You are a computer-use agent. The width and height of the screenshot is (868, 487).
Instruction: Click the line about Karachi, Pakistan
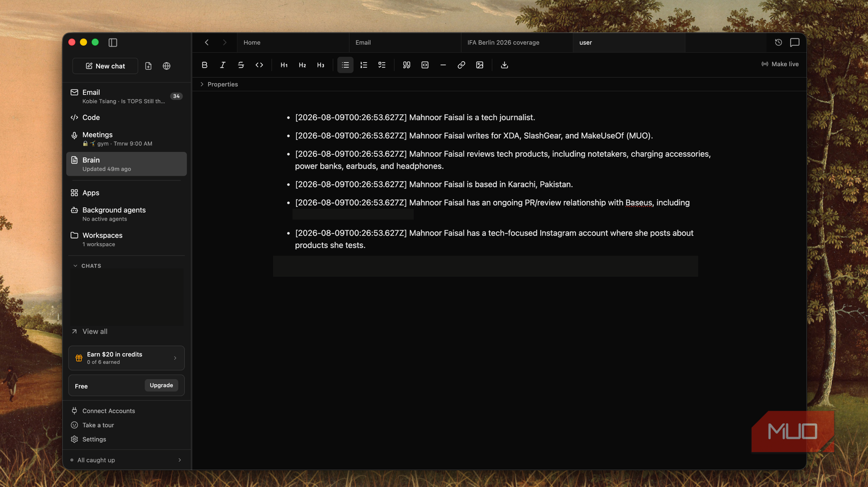(x=434, y=184)
